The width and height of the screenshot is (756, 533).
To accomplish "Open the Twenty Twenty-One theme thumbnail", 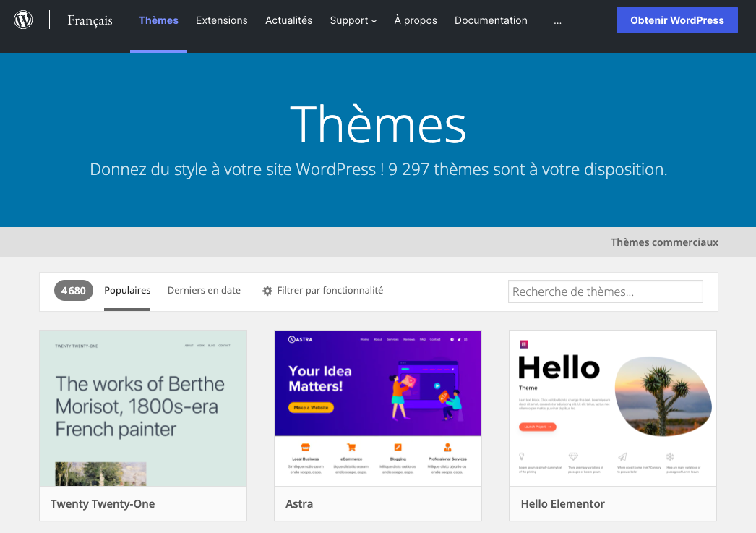I will 143,408.
